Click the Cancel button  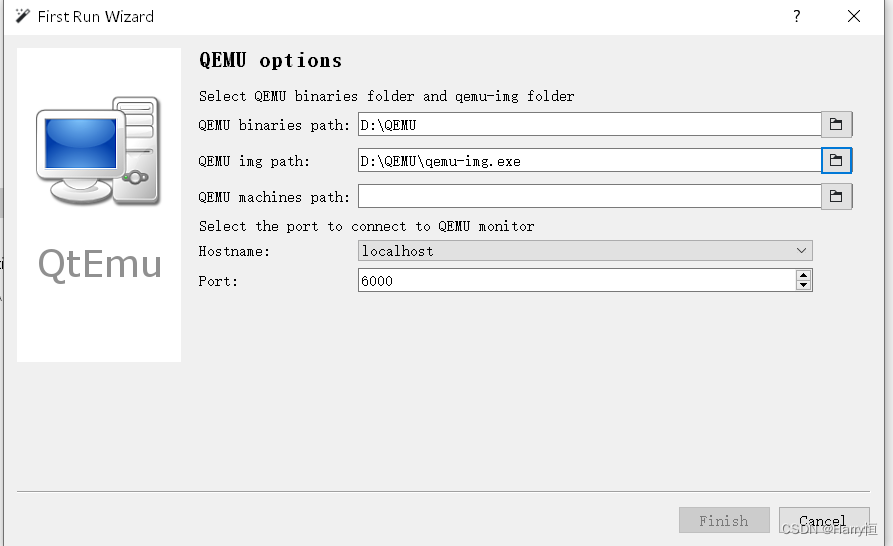824,520
